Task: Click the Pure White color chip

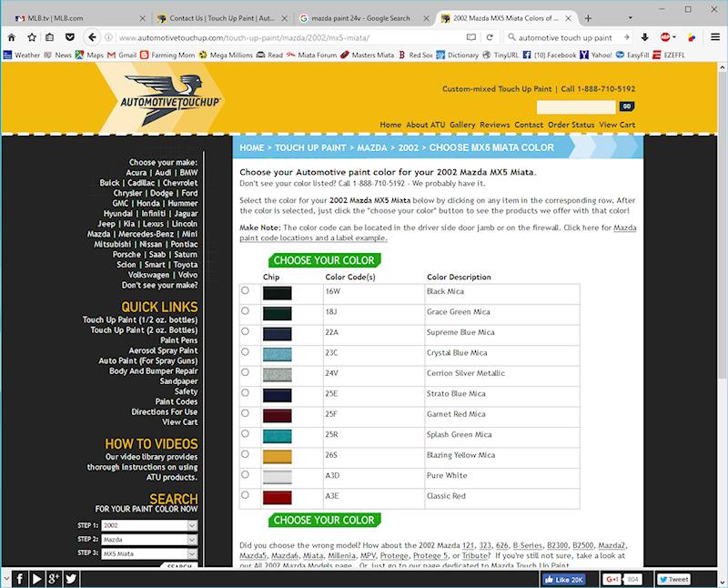Action: [278, 477]
